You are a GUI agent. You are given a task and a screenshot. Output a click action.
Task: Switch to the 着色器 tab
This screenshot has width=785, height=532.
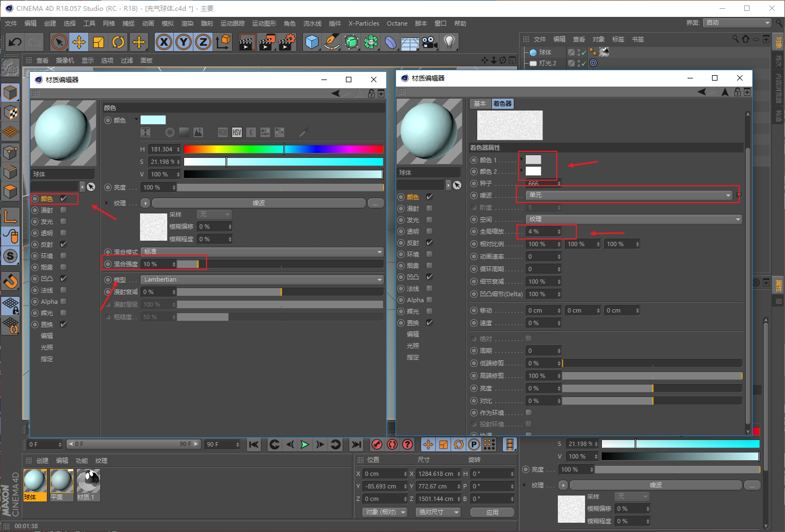pyautogui.click(x=502, y=103)
